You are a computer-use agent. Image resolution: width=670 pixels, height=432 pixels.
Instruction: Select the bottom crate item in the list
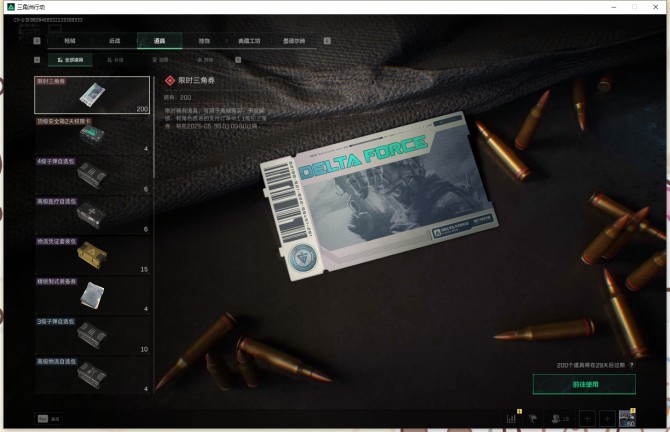(x=92, y=375)
